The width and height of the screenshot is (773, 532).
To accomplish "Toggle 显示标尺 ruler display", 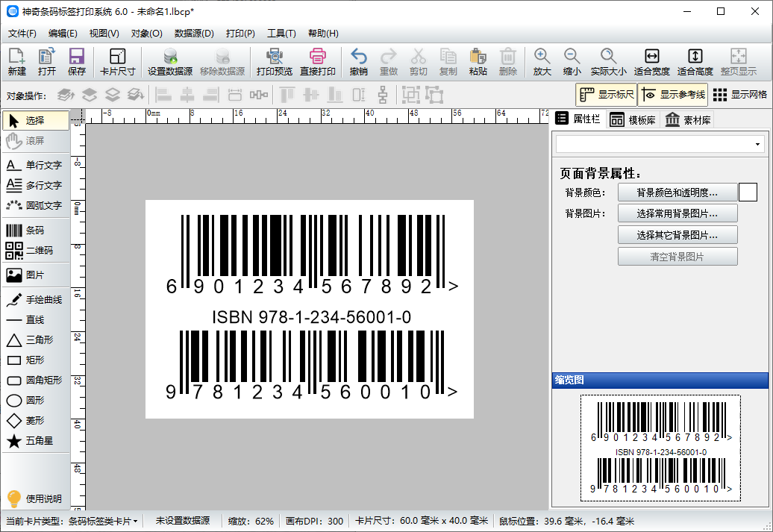I will click(x=606, y=95).
